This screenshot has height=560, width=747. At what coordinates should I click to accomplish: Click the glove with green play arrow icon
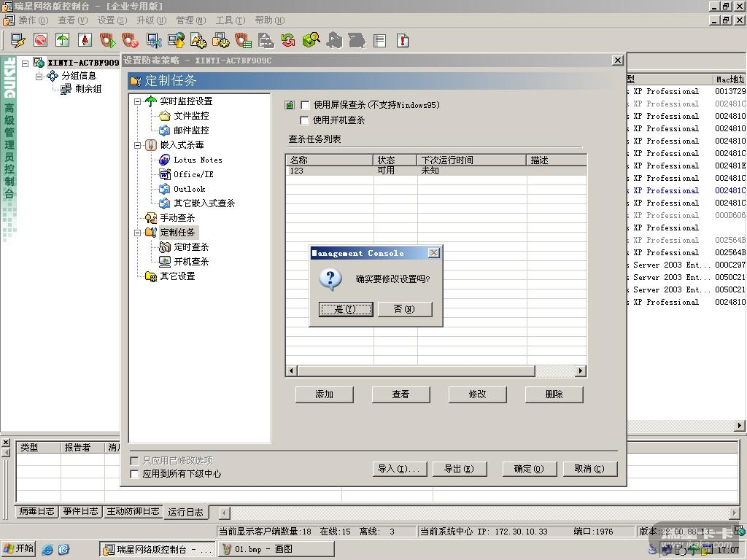pyautogui.click(x=107, y=41)
